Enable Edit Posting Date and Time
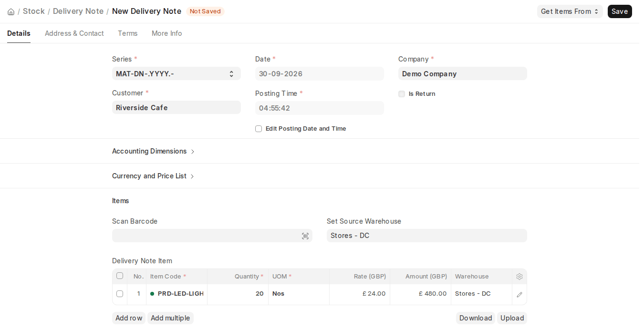Image resolution: width=644 pixels, height=330 pixels. click(x=259, y=129)
